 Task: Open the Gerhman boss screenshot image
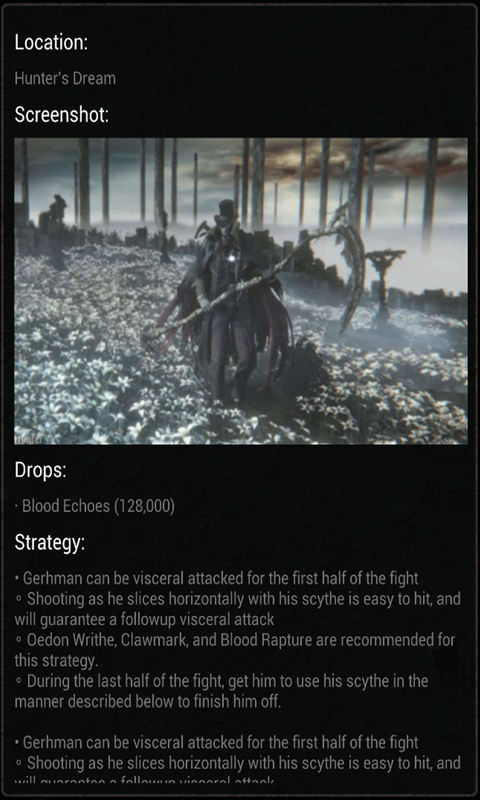[241, 291]
